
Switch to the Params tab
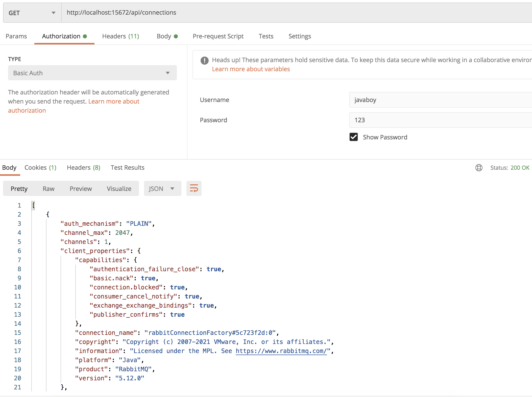pyautogui.click(x=16, y=36)
